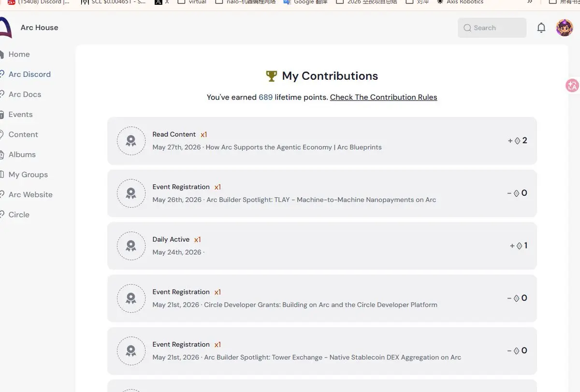Click the Albums icon in sidebar
This screenshot has width=580, height=392.
coord(2,155)
